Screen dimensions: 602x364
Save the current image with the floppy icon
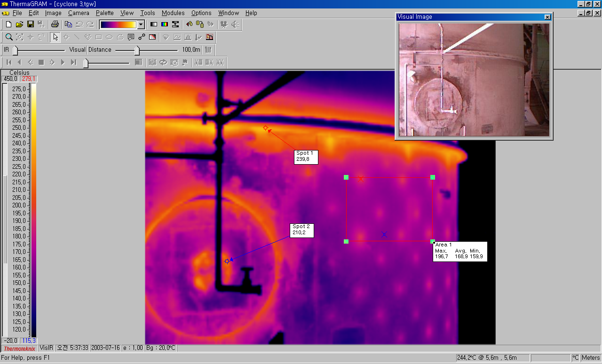click(30, 24)
